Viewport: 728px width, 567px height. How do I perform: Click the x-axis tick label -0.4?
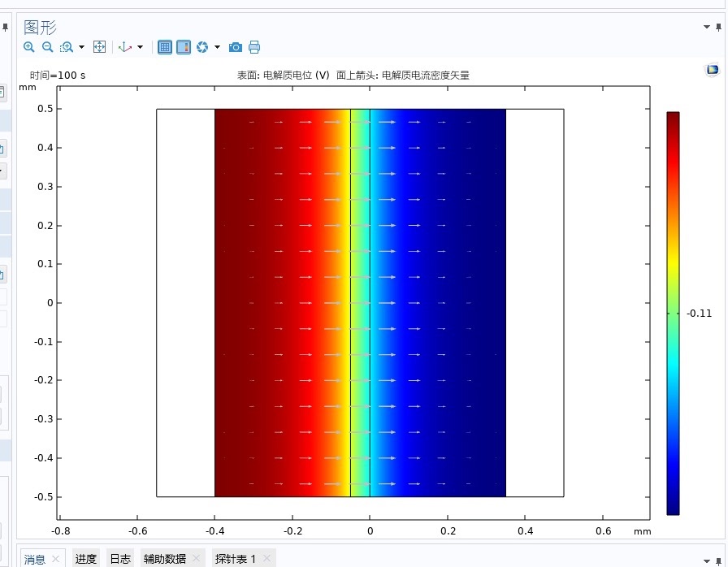[215, 530]
